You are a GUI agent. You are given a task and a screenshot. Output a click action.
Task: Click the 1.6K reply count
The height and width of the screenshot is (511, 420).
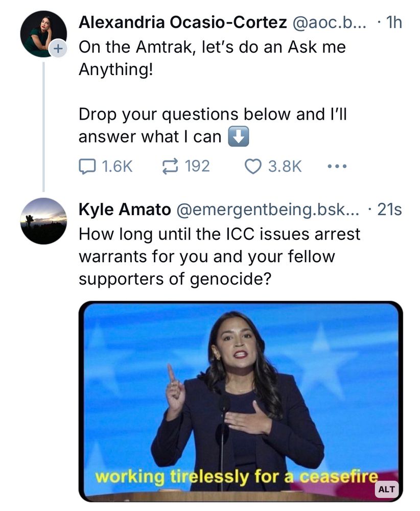click(118, 166)
